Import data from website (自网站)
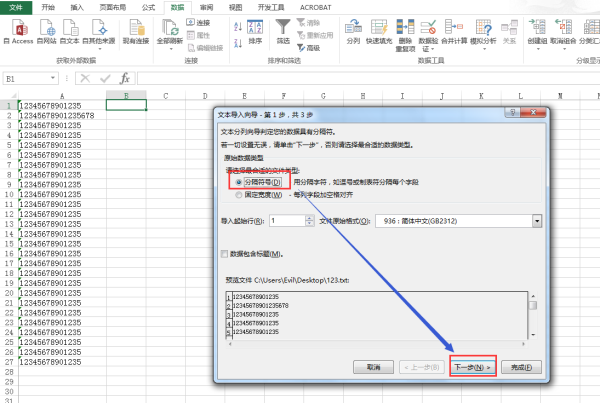Viewport: 600px width, 403px height. pos(47,32)
